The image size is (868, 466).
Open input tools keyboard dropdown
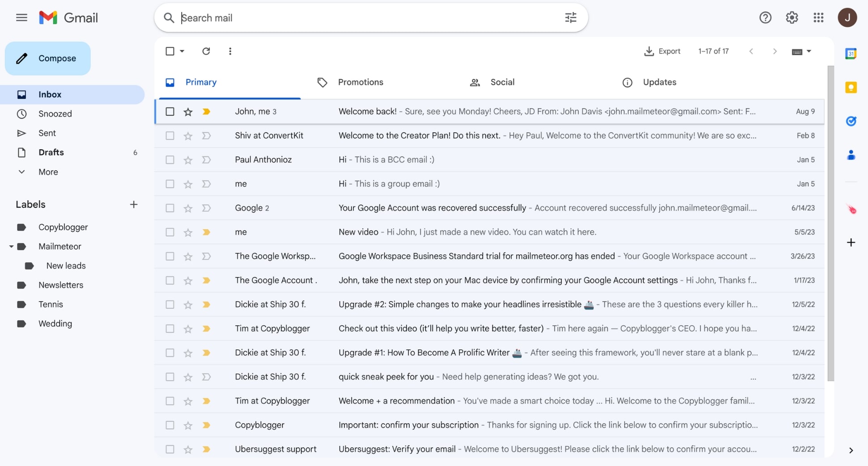(801, 51)
